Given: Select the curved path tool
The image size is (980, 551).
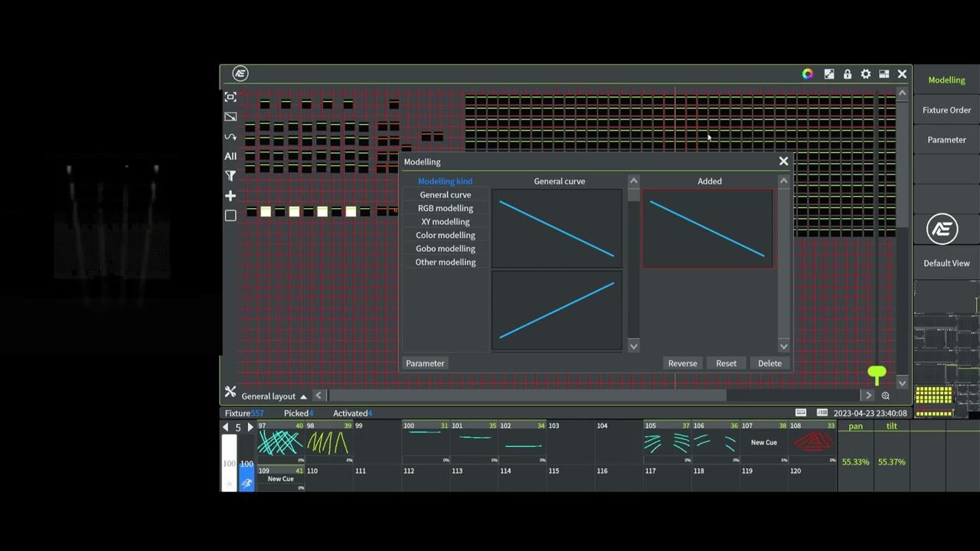Looking at the screenshot, I should click(x=230, y=136).
